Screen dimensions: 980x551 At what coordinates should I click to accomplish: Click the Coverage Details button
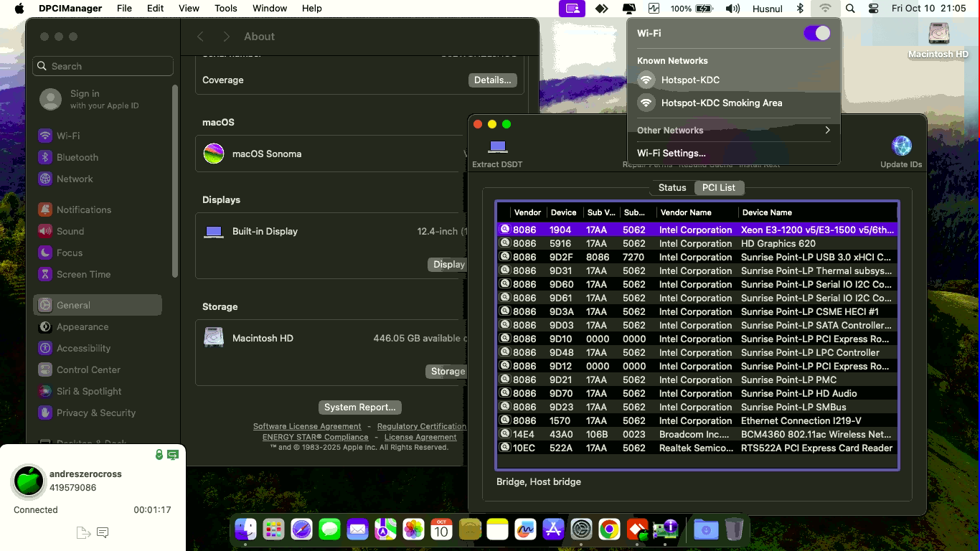tap(492, 80)
